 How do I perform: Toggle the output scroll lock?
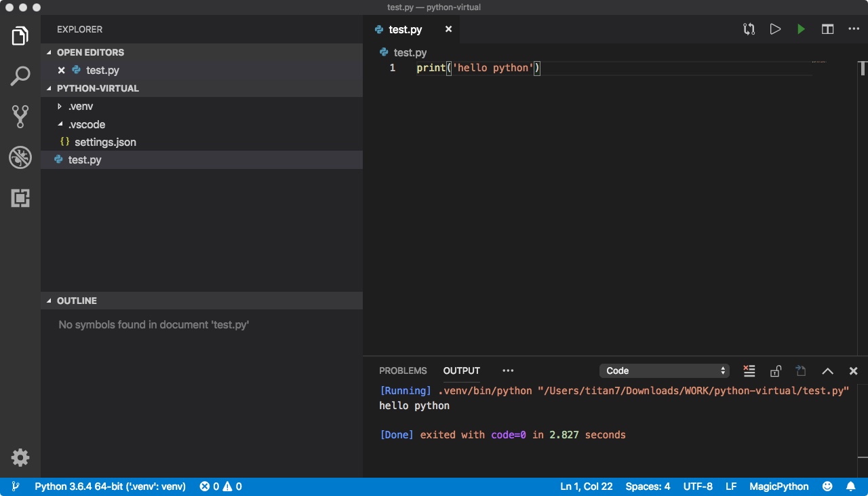775,370
